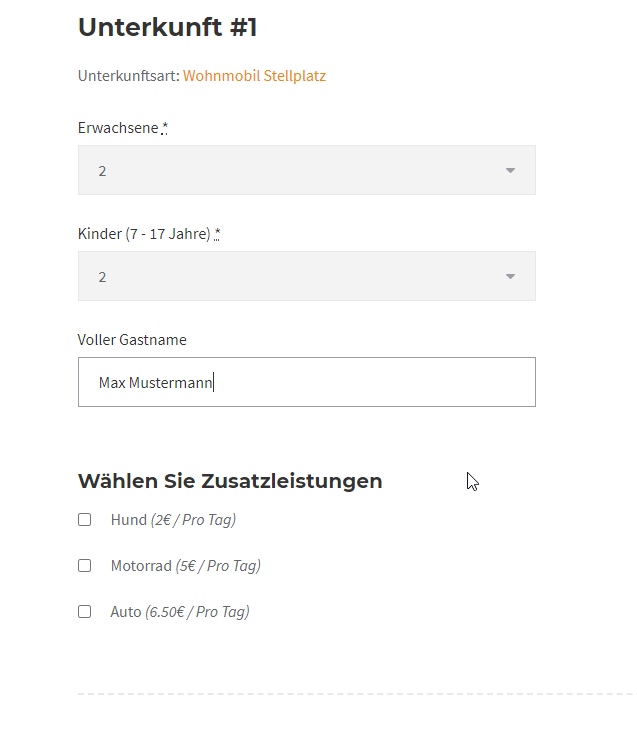Click the Wählen Sie Zusatzleistungen heading
Viewport: 637px width, 729px height.
[x=230, y=481]
